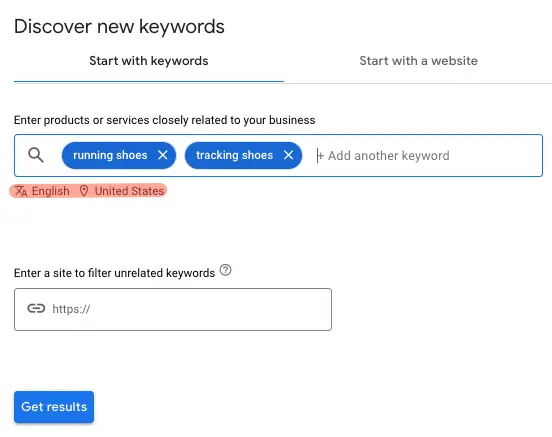Click the language translate icon
The height and width of the screenshot is (437, 552).
[21, 191]
